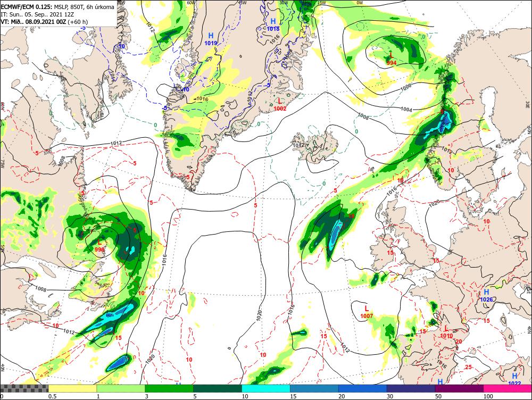Click the navy 30–50 mm legend swatch
Viewport: 532px width, 400px height.
(x=411, y=388)
